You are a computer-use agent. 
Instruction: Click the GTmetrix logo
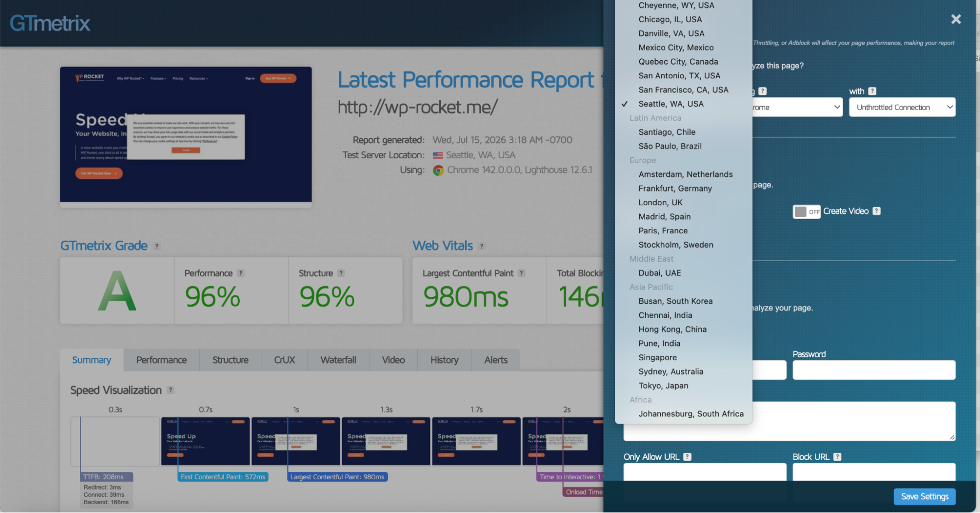(x=50, y=23)
